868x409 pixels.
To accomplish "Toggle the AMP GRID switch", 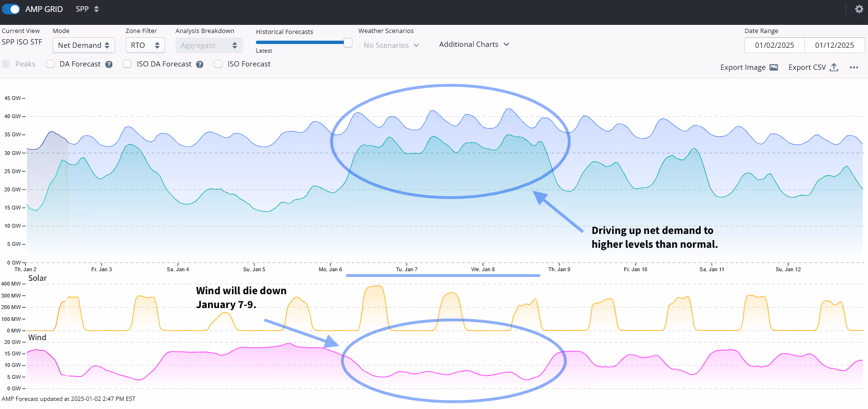I will click(11, 9).
